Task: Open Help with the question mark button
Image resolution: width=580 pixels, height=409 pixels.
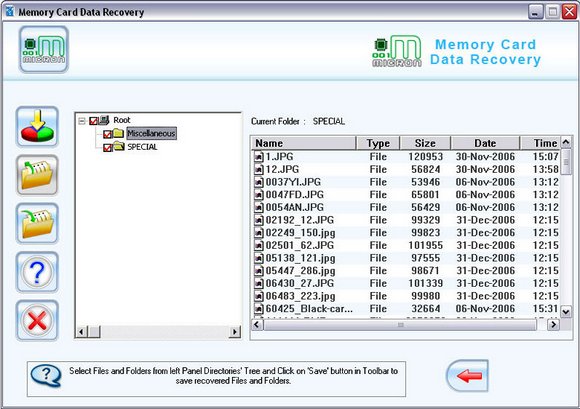Action: (x=37, y=272)
